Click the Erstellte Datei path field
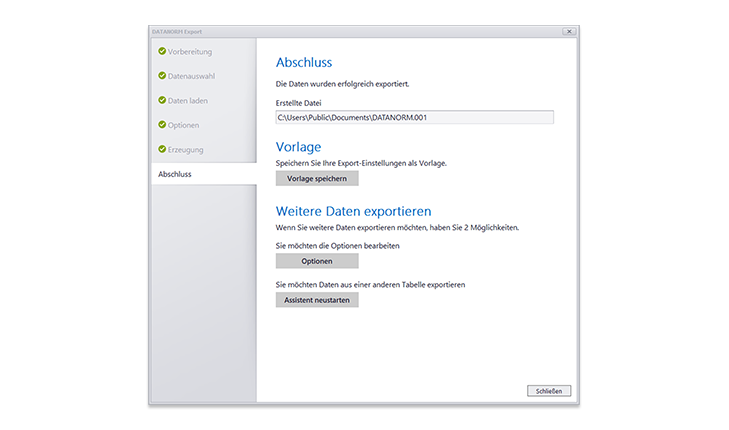The height and width of the screenshot is (430, 729). tap(414, 118)
